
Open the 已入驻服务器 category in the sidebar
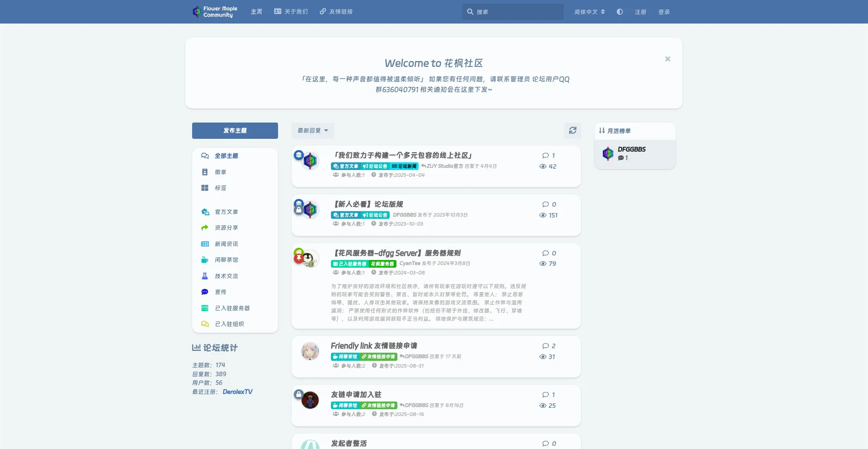[x=232, y=308]
